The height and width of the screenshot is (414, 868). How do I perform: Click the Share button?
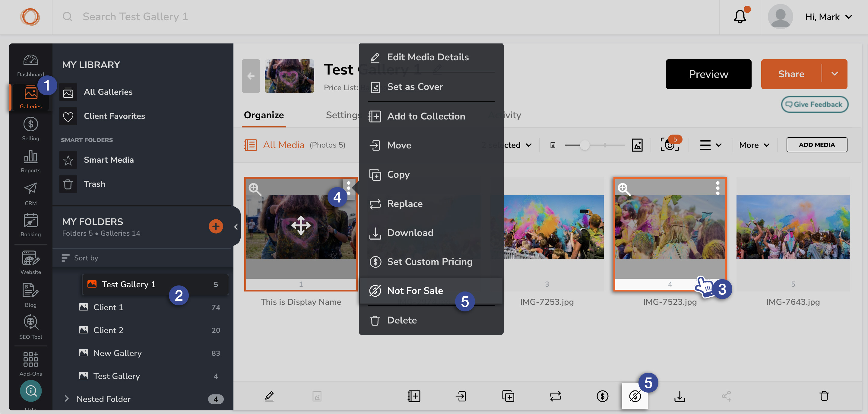(x=791, y=74)
